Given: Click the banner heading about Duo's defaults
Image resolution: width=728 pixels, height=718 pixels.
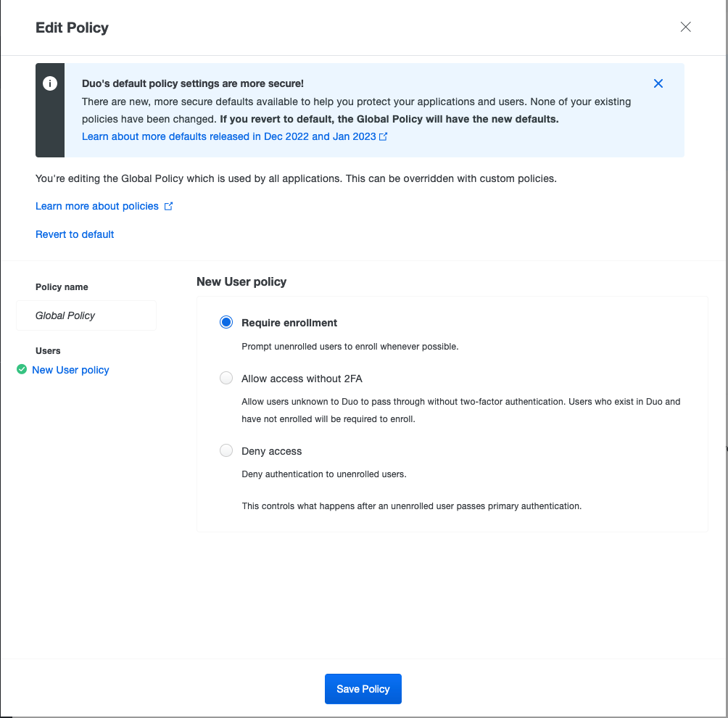Looking at the screenshot, I should pyautogui.click(x=193, y=83).
